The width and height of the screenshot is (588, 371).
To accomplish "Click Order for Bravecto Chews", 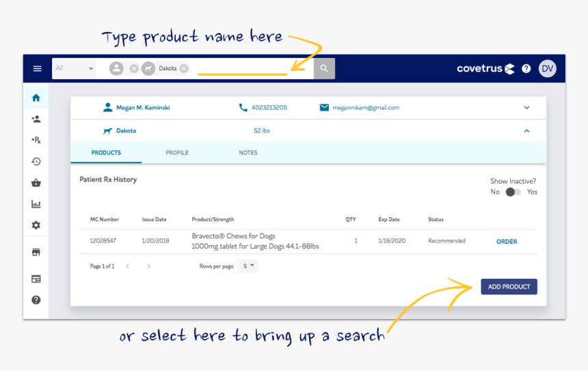I will tap(507, 241).
